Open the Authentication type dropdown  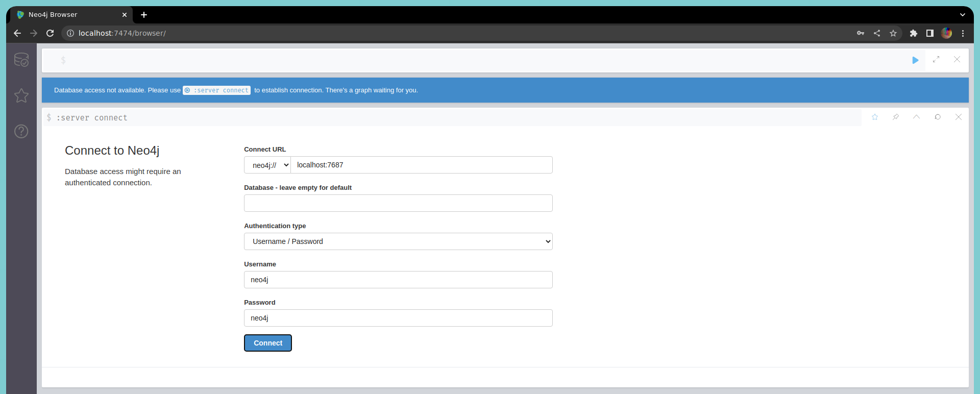pos(398,241)
